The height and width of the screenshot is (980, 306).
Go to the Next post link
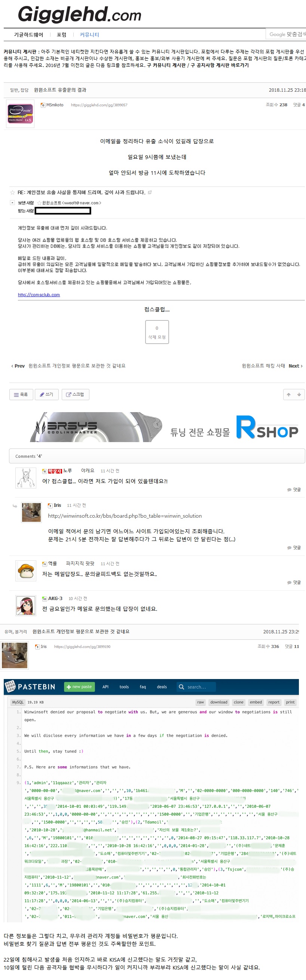296,366
